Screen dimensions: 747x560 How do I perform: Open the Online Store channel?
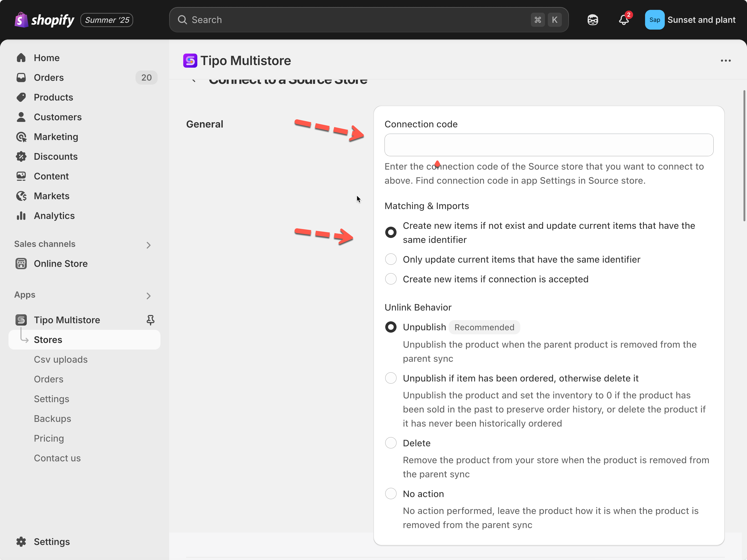(60, 264)
